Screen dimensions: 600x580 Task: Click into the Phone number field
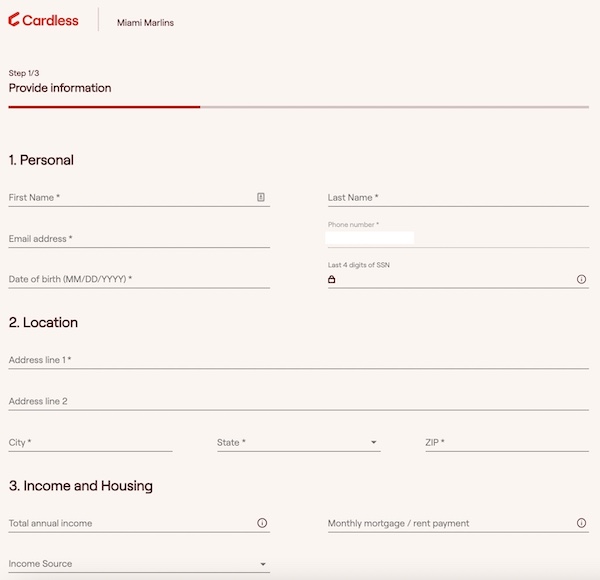tap(458, 238)
